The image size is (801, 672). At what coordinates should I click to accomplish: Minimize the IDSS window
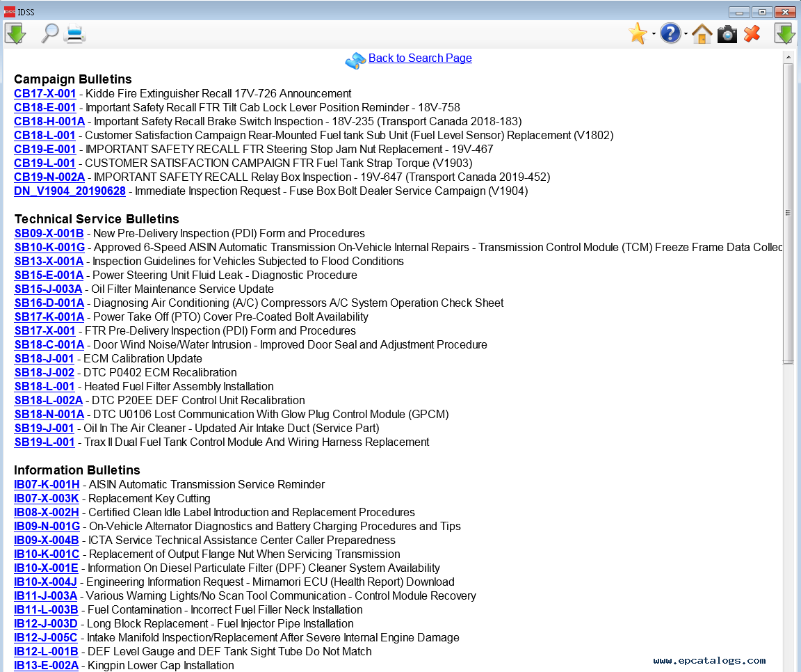pyautogui.click(x=738, y=12)
